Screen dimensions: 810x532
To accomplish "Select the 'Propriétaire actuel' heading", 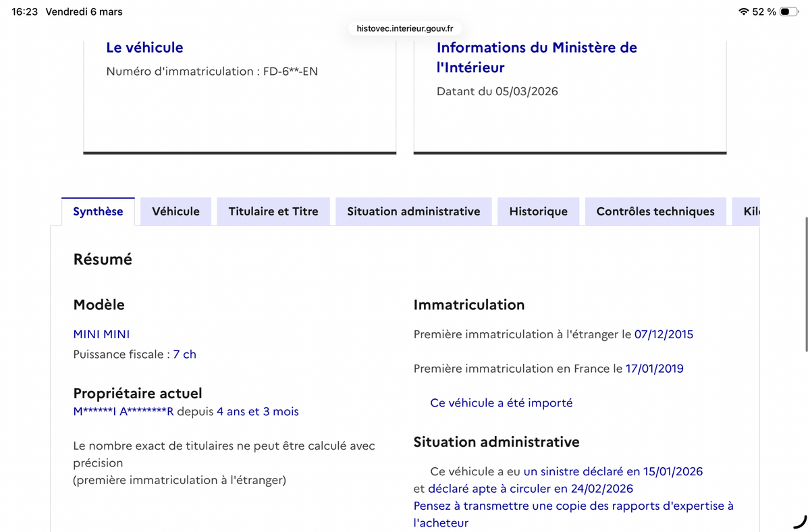I will click(138, 393).
